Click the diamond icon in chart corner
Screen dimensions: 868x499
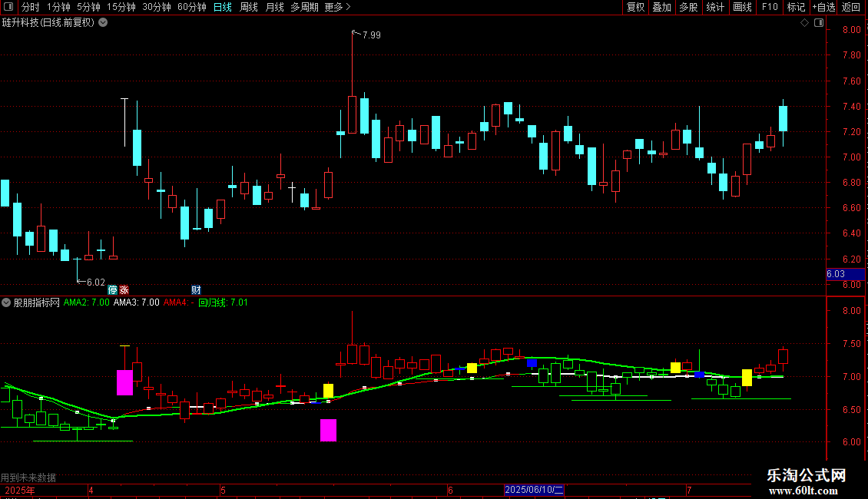tap(804, 23)
